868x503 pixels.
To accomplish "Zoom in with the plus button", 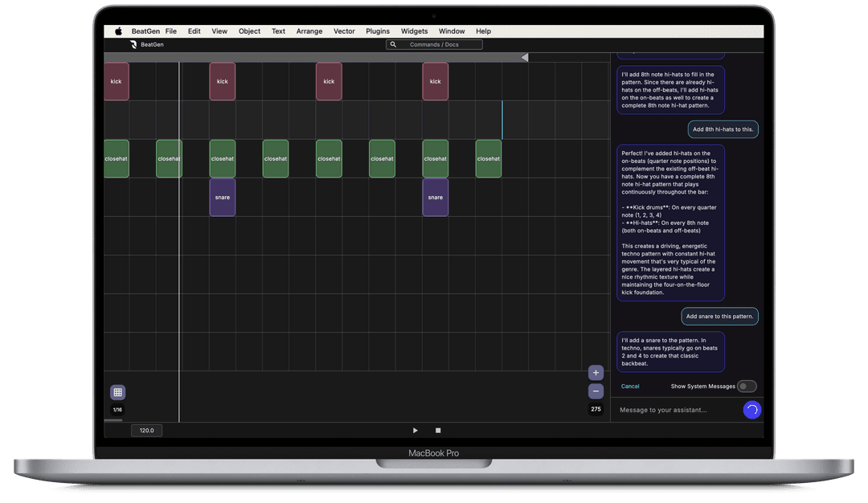I will tap(596, 373).
